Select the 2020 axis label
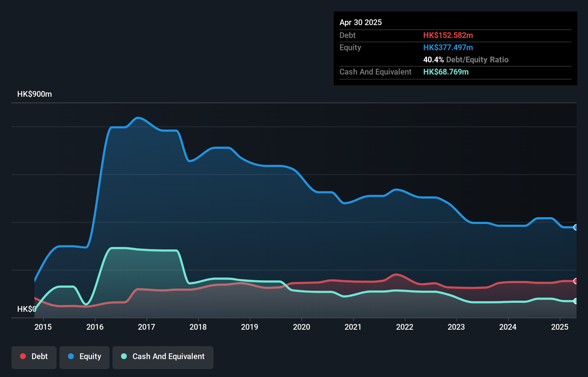The width and height of the screenshot is (588, 377). pyautogui.click(x=302, y=327)
